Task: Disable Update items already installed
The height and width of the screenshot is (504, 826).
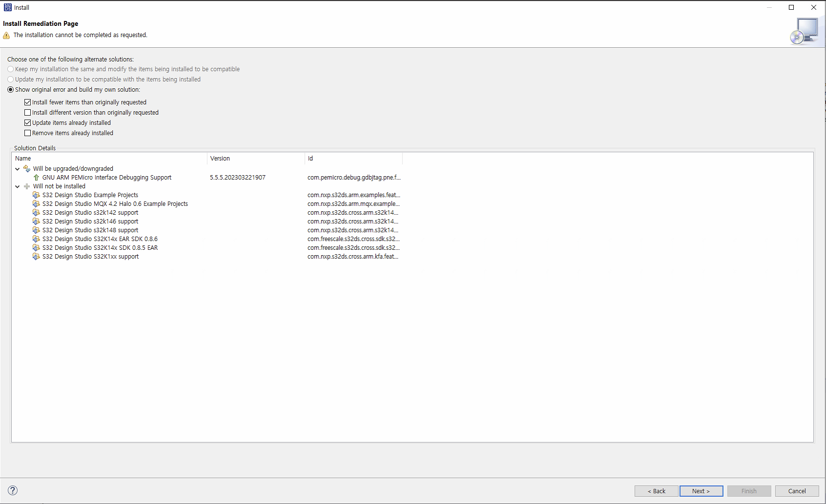Action: [x=28, y=122]
